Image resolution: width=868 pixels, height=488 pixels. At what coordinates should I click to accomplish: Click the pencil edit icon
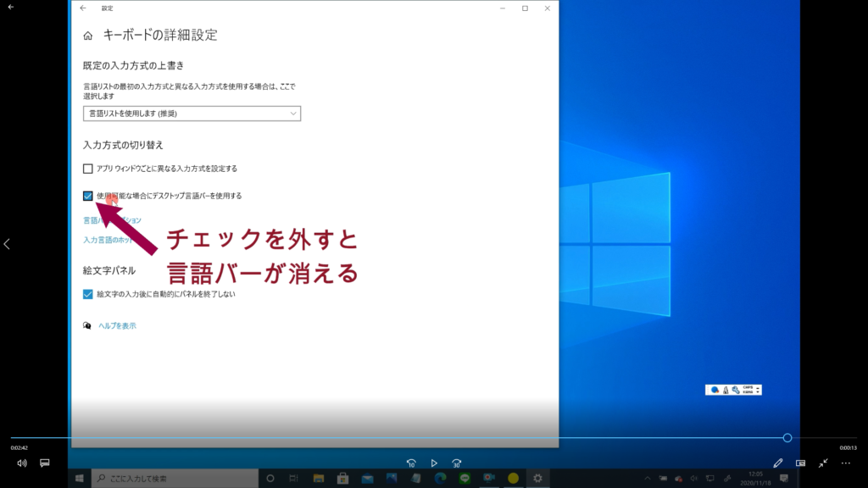pos(778,463)
